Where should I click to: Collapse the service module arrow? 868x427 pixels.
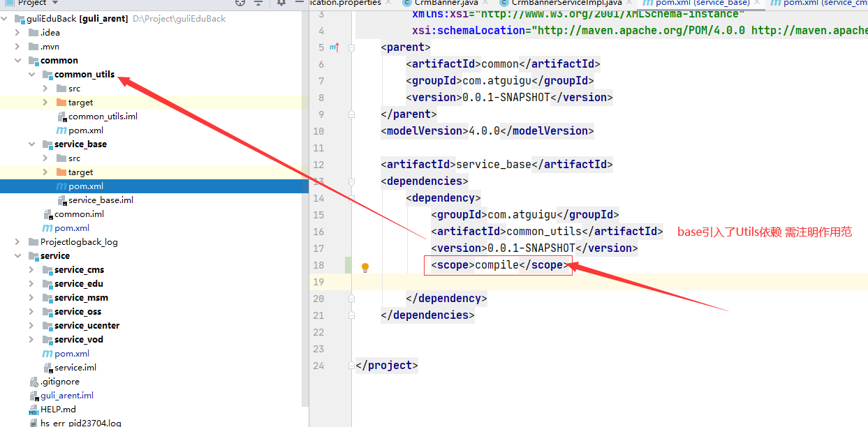click(18, 256)
